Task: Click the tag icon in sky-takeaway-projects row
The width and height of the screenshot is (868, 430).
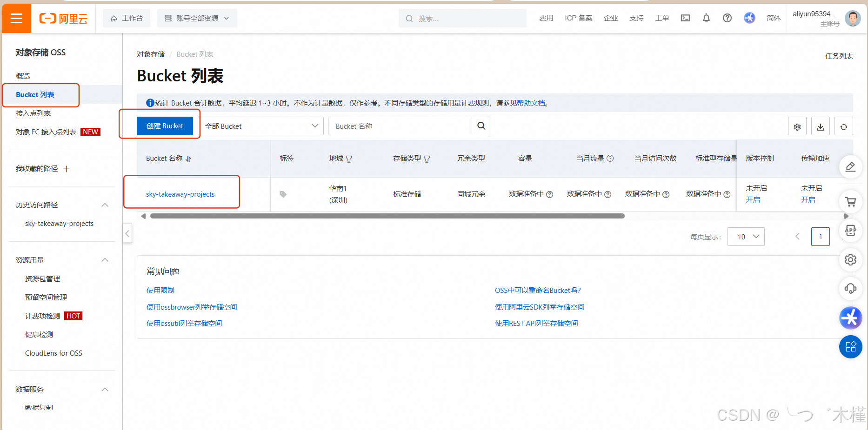Action: pyautogui.click(x=283, y=194)
